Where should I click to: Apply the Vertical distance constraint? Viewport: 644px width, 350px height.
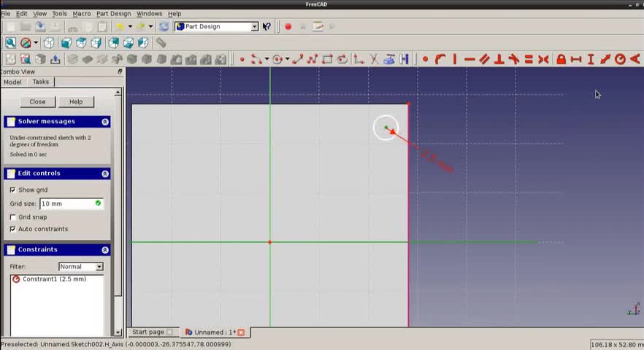(591, 60)
